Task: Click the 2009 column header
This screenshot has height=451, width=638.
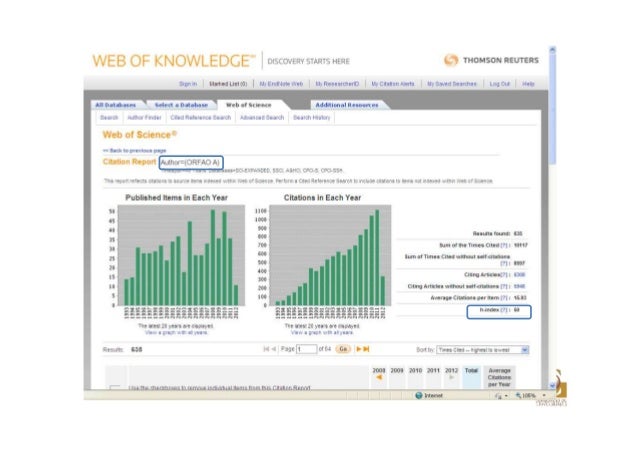Action: 397,370
